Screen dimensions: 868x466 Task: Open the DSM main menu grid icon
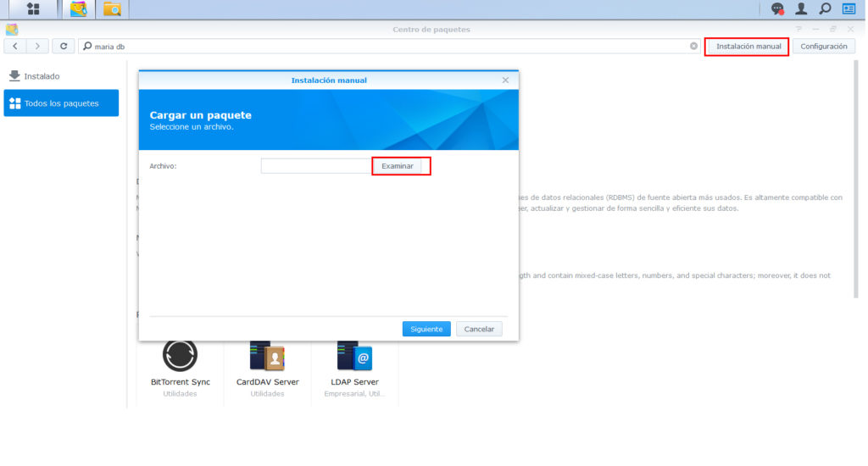coord(33,9)
